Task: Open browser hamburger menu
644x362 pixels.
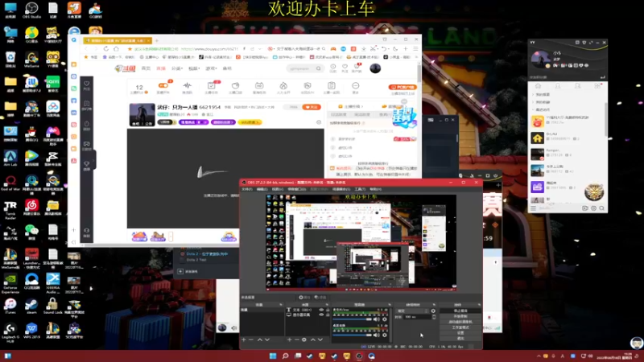Action: tap(415, 49)
